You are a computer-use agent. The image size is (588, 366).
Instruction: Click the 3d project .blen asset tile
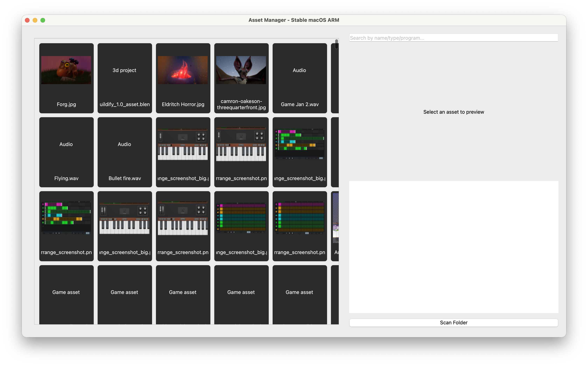(x=124, y=78)
